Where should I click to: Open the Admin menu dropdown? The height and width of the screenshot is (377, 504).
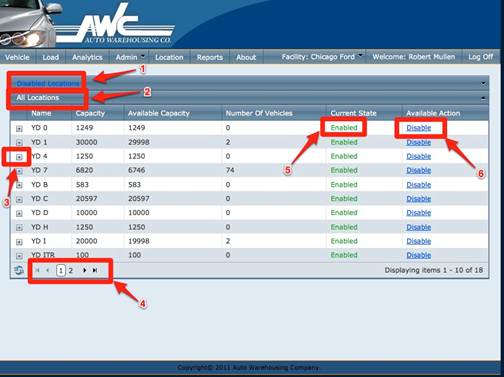click(x=130, y=57)
